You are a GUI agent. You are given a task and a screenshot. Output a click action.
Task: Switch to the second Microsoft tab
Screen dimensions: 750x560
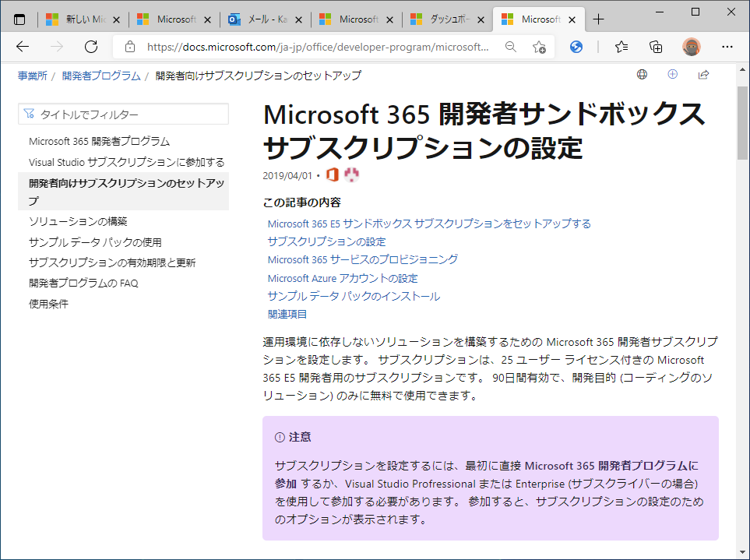(174, 19)
